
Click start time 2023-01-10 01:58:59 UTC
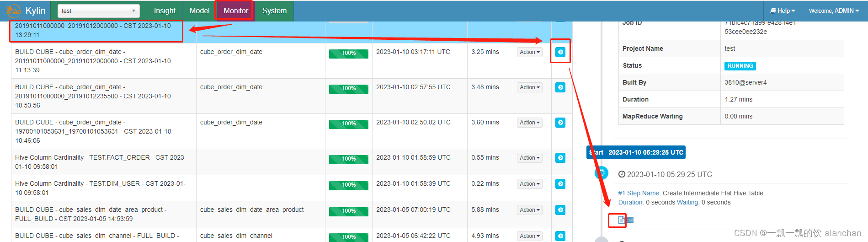(413, 157)
